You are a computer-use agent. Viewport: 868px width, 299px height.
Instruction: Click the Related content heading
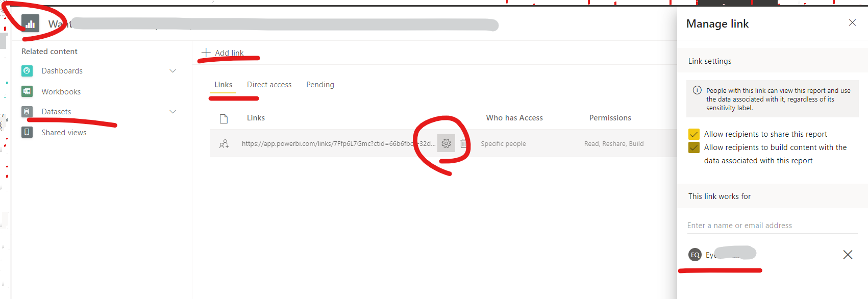click(x=49, y=52)
